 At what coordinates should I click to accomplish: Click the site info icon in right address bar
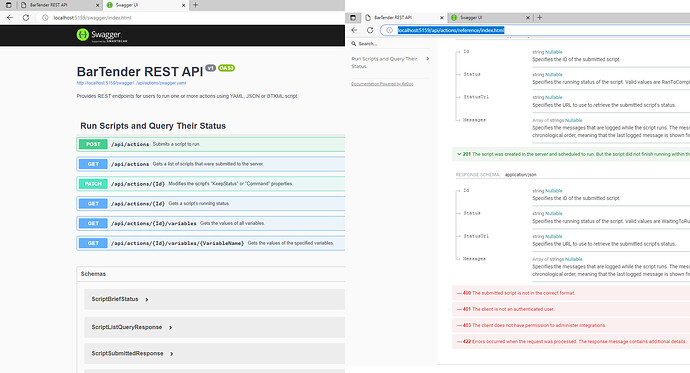click(389, 30)
